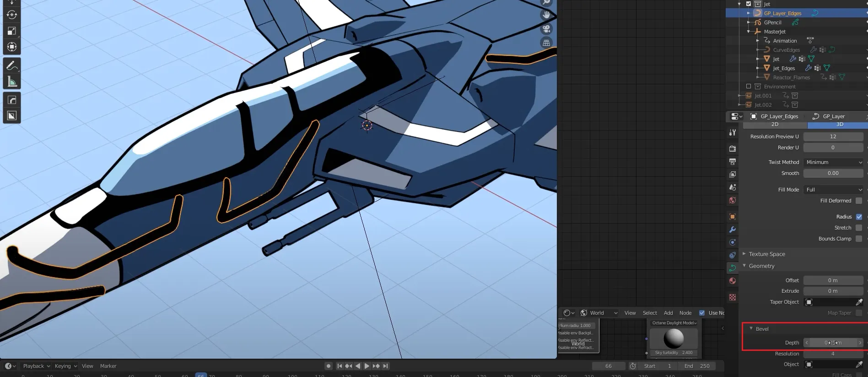This screenshot has width=868, height=377.
Task: Enable the Bounds Clamp checkbox
Action: (x=859, y=239)
